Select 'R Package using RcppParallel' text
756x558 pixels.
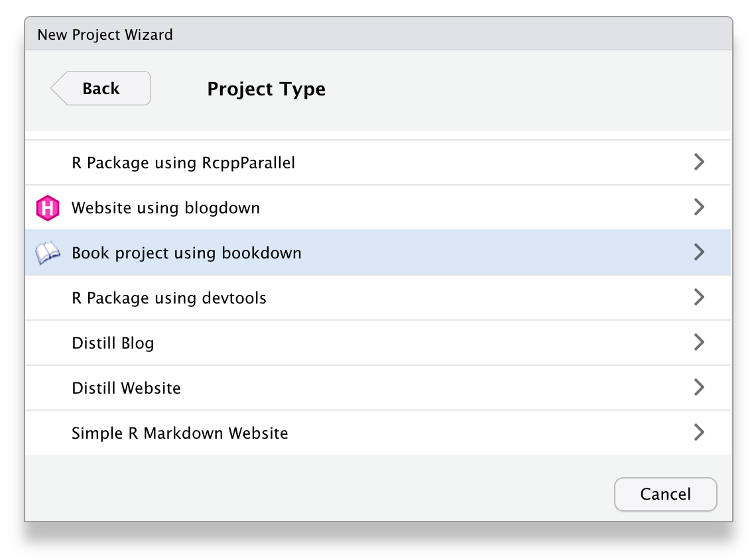point(183,163)
